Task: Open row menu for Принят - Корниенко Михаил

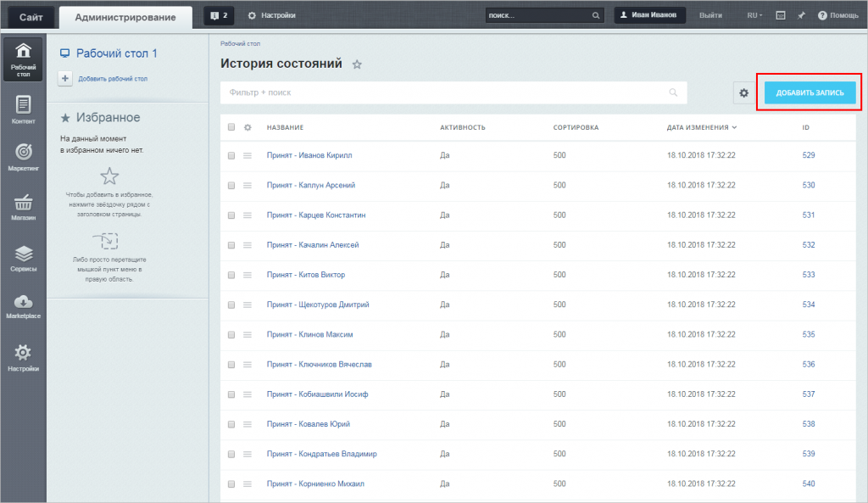Action: 248,484
